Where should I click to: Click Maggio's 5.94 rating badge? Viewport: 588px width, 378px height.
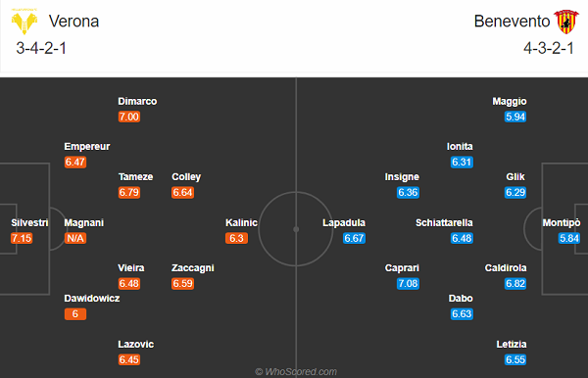click(x=515, y=117)
